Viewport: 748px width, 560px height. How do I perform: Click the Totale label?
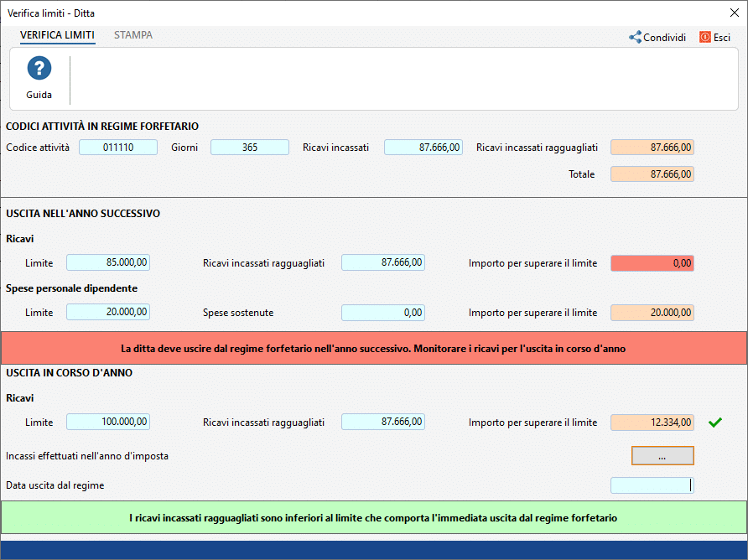[581, 174]
